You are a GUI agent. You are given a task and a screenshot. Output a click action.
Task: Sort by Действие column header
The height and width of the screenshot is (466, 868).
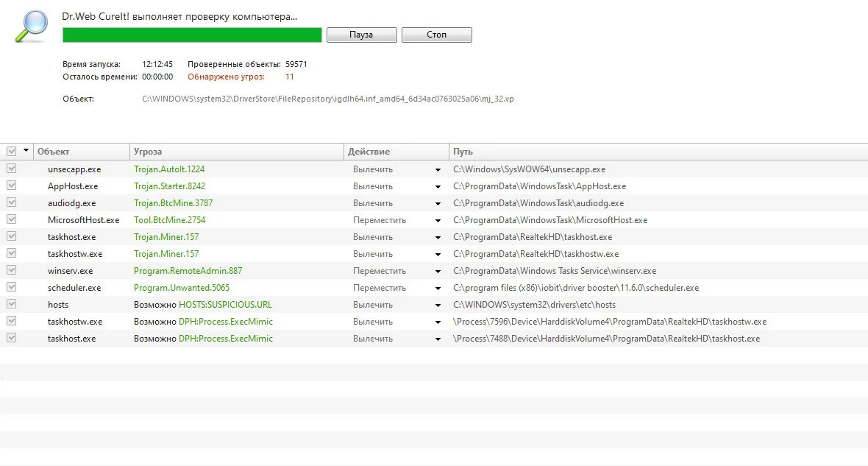[396, 151]
